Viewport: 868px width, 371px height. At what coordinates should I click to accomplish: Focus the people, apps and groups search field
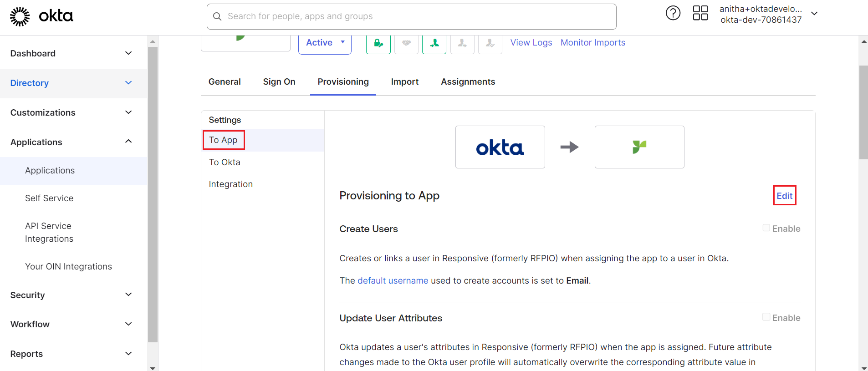pos(412,16)
